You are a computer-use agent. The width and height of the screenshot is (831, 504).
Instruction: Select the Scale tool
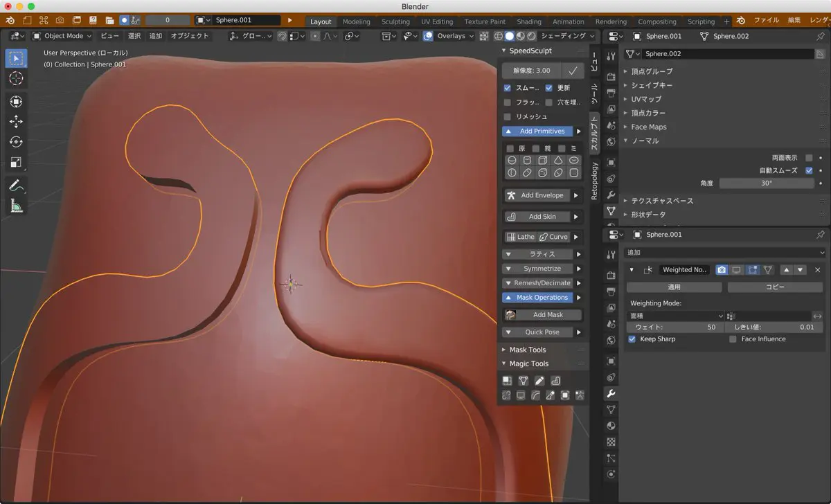tap(16, 163)
